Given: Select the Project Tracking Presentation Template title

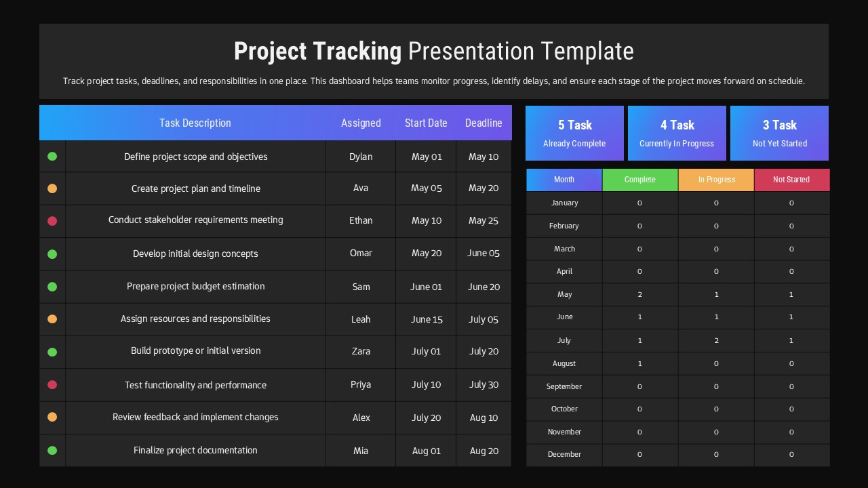Looking at the screenshot, I should [x=434, y=52].
